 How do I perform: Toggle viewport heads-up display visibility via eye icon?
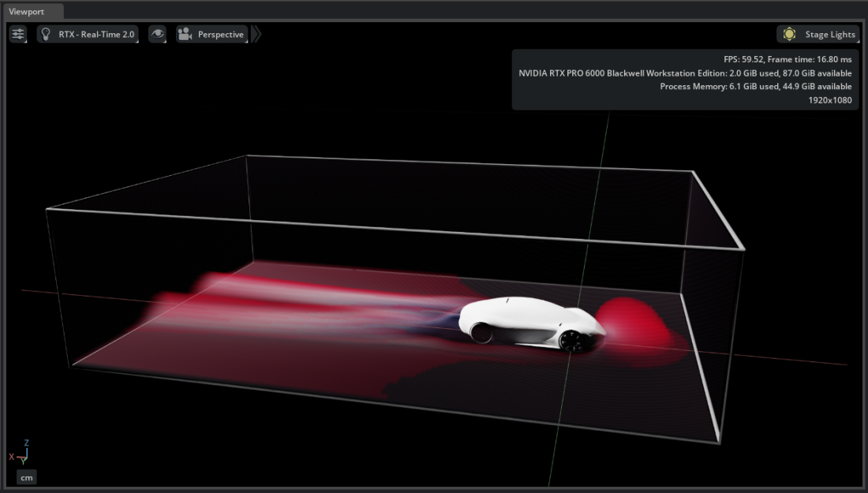tap(158, 34)
